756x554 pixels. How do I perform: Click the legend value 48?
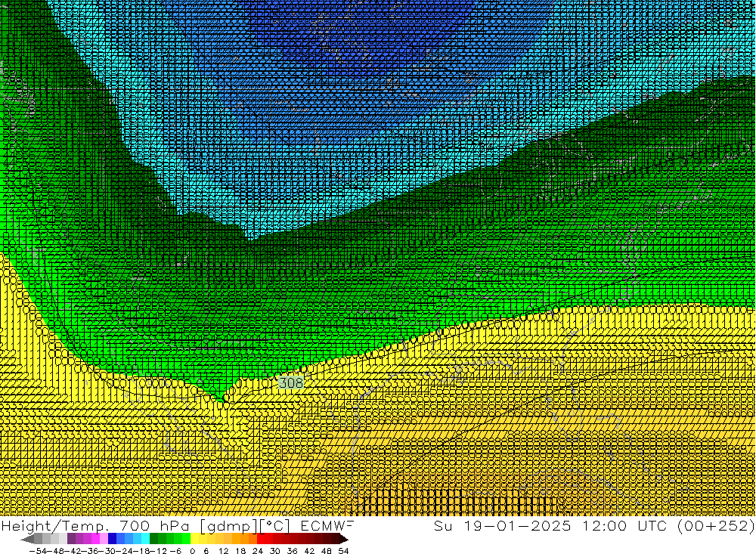coord(327,551)
